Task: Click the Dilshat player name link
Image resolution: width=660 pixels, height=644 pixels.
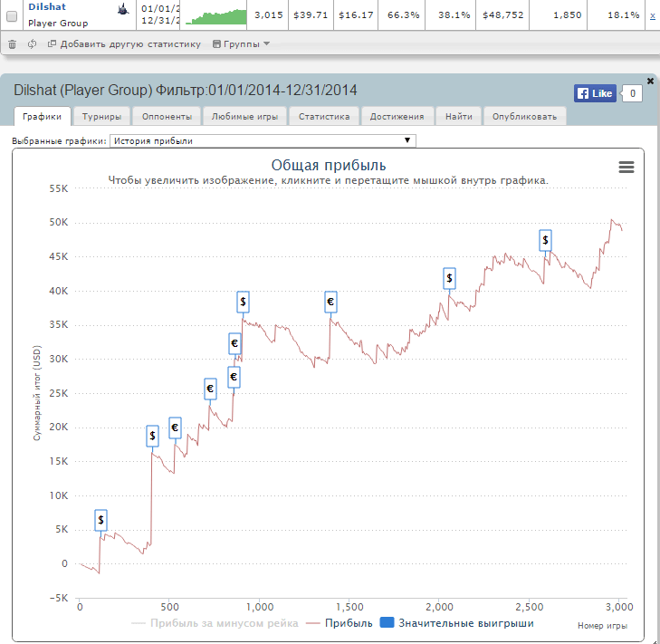Action: point(46,6)
